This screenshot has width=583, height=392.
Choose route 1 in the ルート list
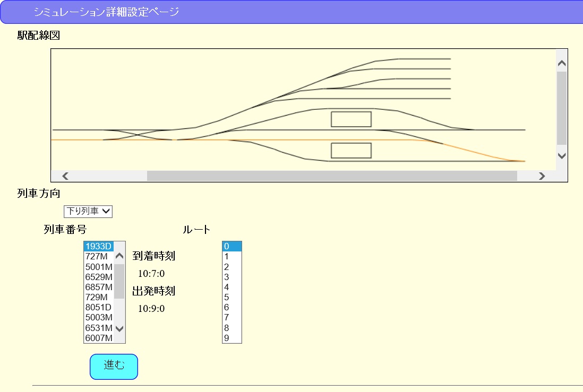click(231, 255)
